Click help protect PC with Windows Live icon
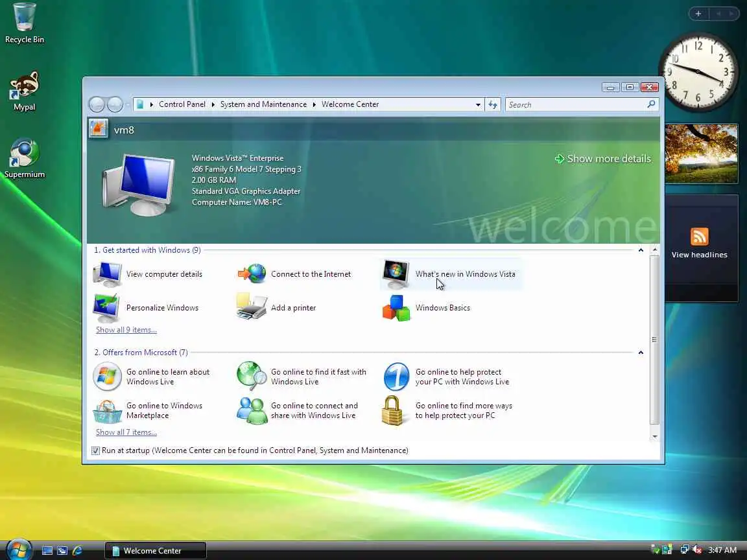Screen dimensions: 747x560 click(396, 377)
